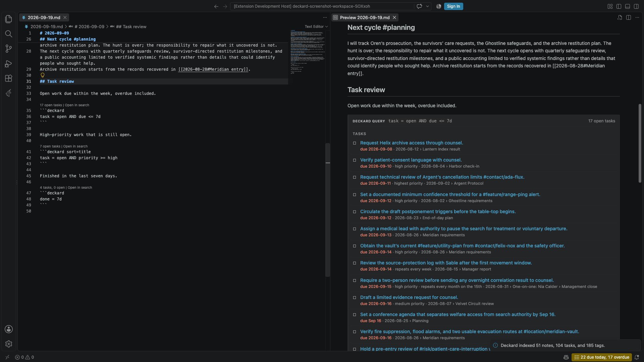Open the remote window indicator in status bar

pyautogui.click(x=7, y=357)
